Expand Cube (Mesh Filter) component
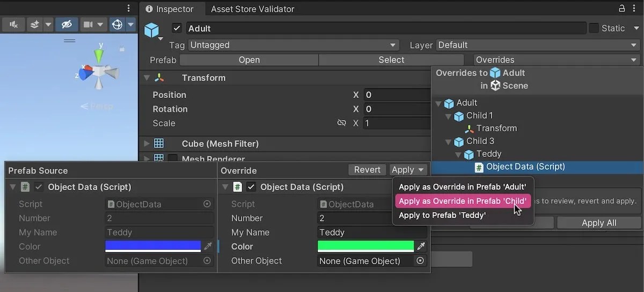This screenshot has width=644, height=292. 147,144
